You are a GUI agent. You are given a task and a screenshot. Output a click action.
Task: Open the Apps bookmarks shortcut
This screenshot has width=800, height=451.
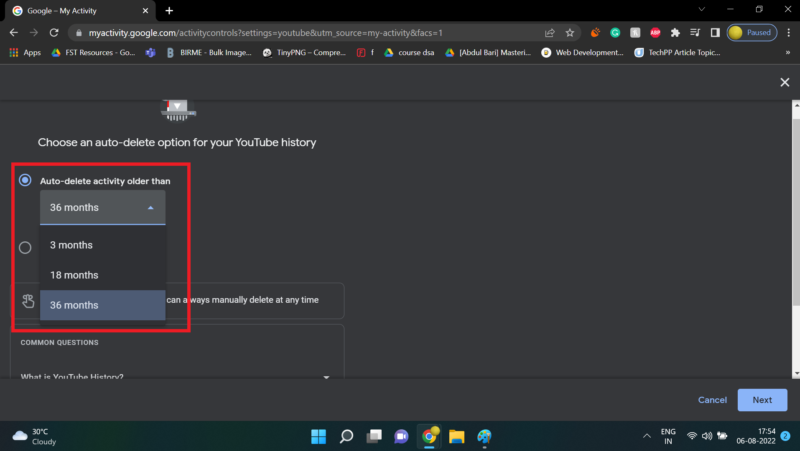(25, 52)
